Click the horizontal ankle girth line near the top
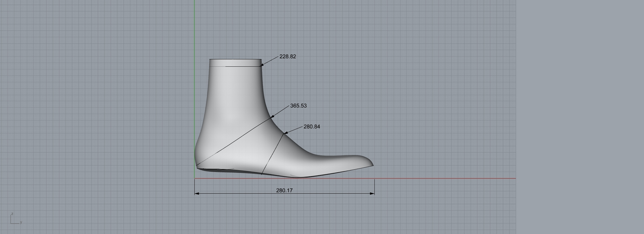644x234 pixels. (243, 67)
